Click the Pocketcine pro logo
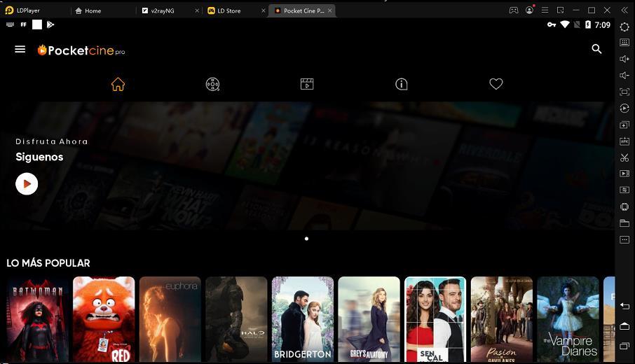This screenshot has height=364, width=635. [x=81, y=50]
